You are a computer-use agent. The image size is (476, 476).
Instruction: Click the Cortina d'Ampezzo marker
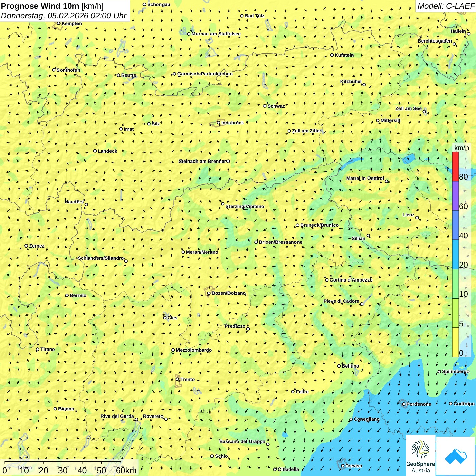point(327,280)
